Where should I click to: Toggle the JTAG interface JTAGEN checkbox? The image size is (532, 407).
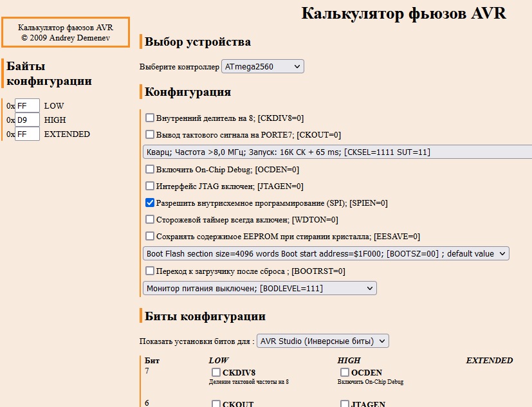point(150,186)
